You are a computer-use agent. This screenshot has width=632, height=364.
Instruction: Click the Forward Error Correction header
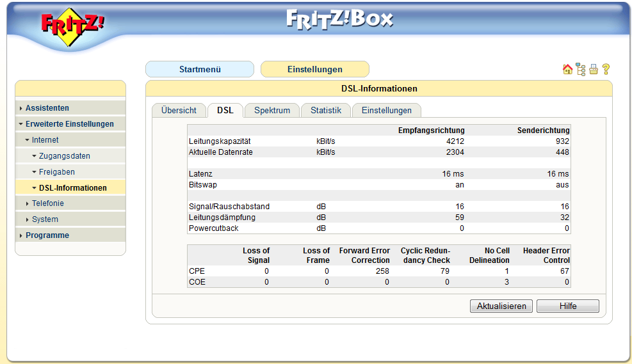click(364, 255)
